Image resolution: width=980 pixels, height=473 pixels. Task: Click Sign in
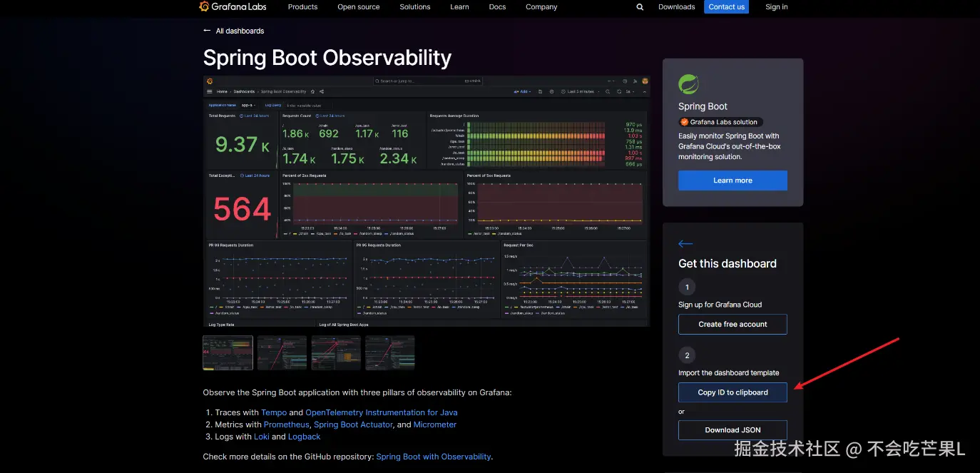coord(777,7)
